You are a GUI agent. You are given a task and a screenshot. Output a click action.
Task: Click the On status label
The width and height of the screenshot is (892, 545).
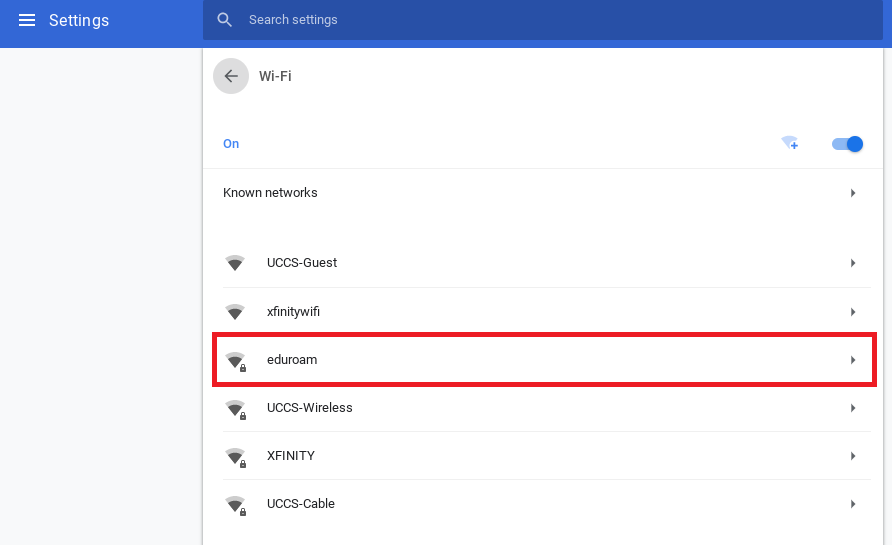pos(231,144)
